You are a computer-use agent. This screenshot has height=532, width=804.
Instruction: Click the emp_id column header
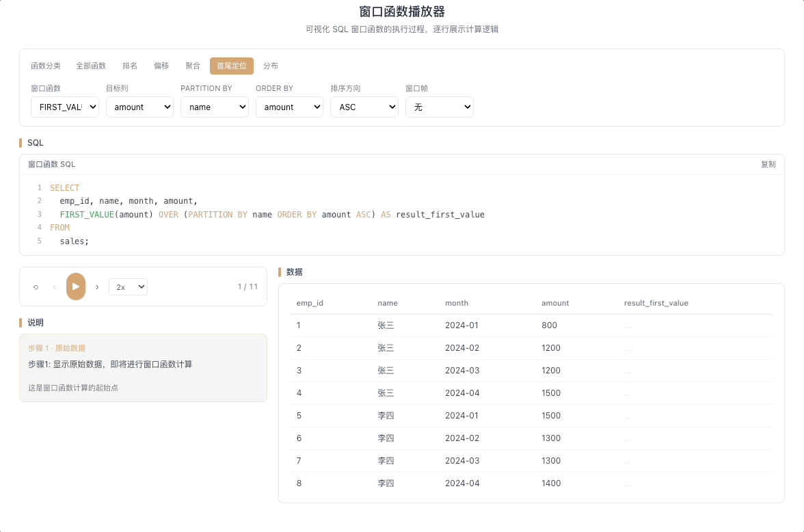click(310, 303)
